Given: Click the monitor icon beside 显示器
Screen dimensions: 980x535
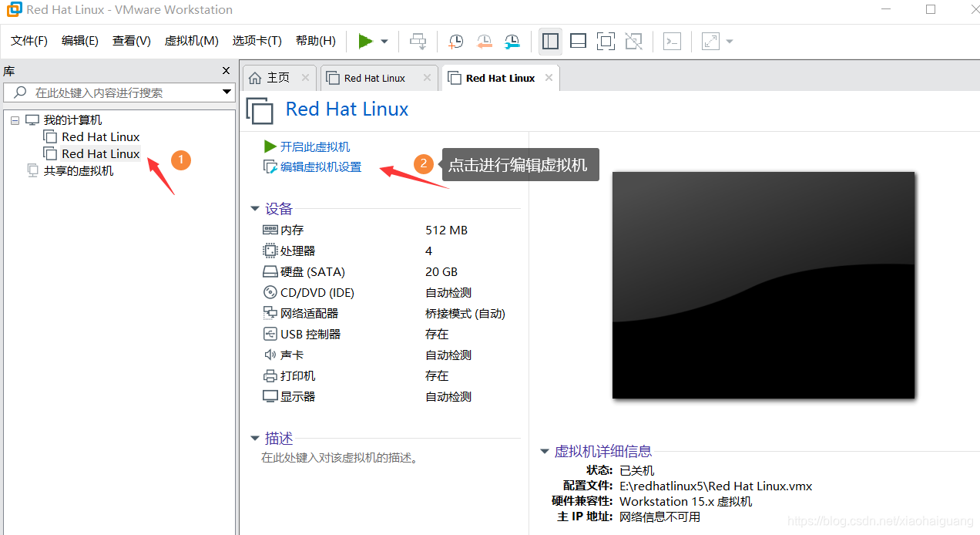Looking at the screenshot, I should (270, 396).
